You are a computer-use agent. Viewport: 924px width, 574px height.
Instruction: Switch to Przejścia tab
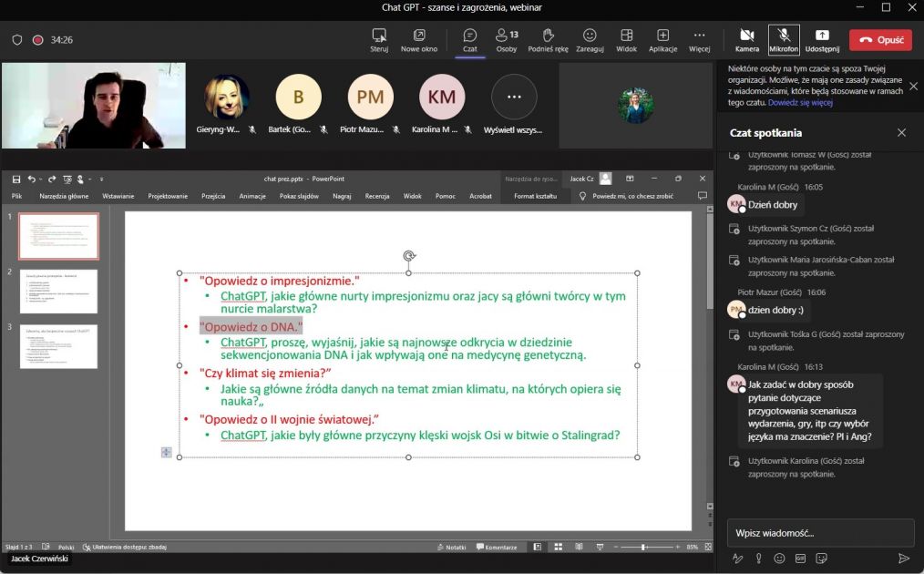click(x=213, y=196)
